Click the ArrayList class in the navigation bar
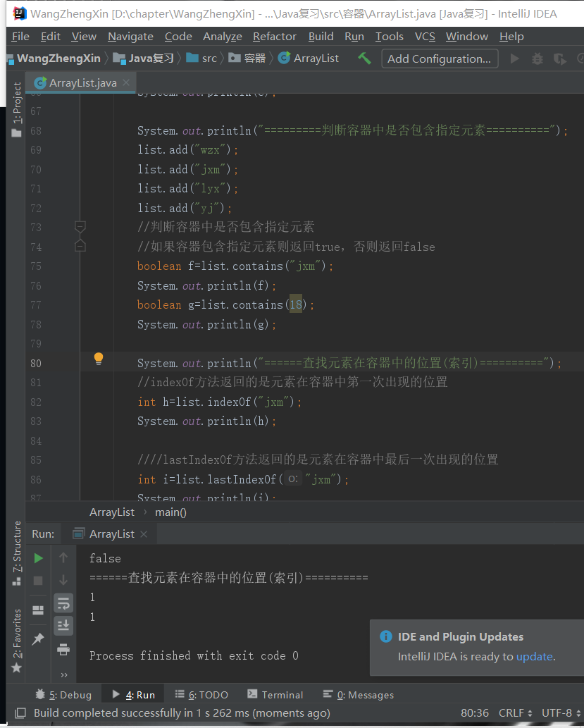This screenshot has height=728, width=584. pyautogui.click(x=309, y=58)
